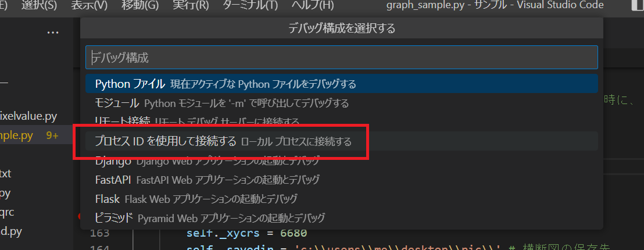Open the explorer more actions ellipsis
Viewport: 644px width, 250px height.
click(53, 33)
